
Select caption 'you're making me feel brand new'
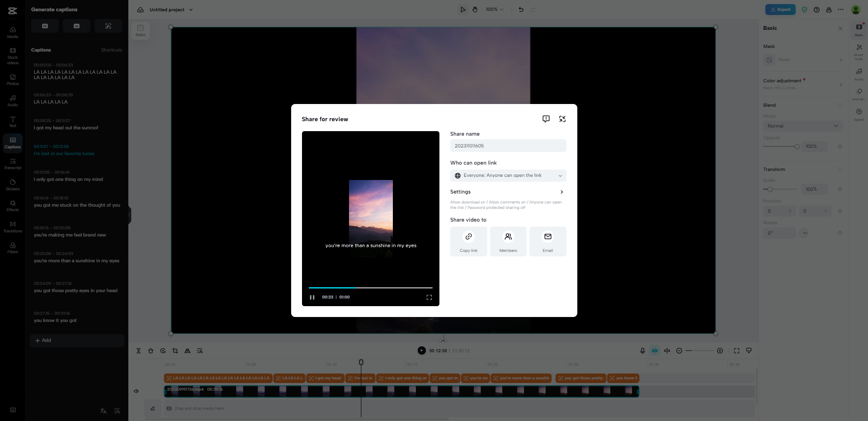click(x=70, y=235)
